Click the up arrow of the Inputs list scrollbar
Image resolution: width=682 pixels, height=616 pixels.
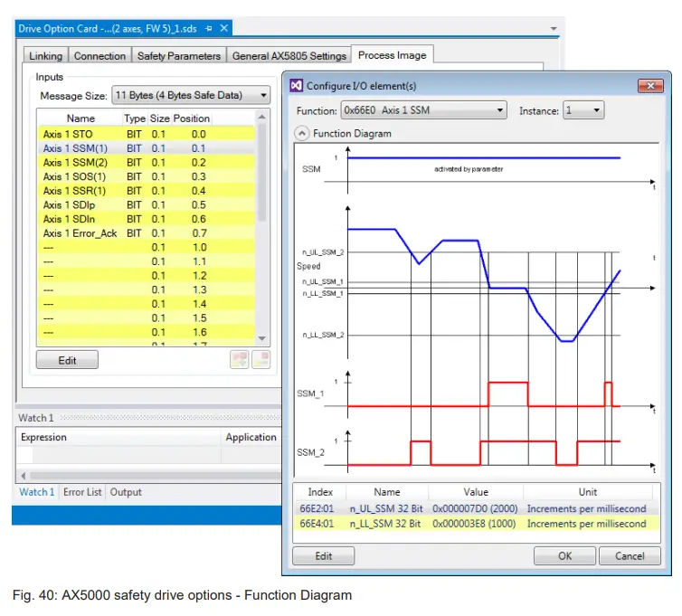pyautogui.click(x=261, y=117)
